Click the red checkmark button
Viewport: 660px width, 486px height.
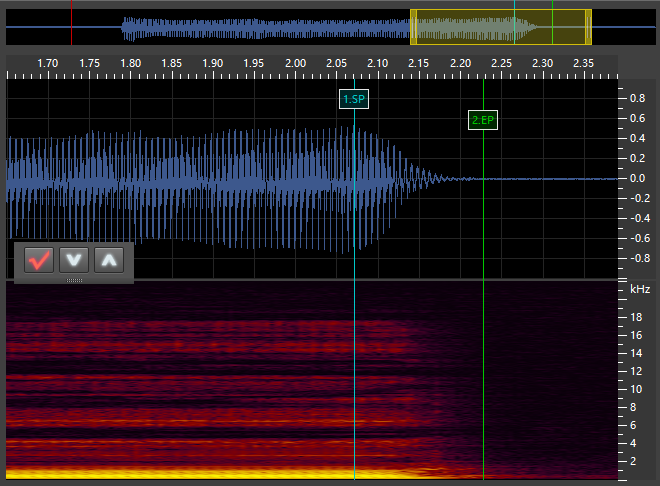[40, 261]
